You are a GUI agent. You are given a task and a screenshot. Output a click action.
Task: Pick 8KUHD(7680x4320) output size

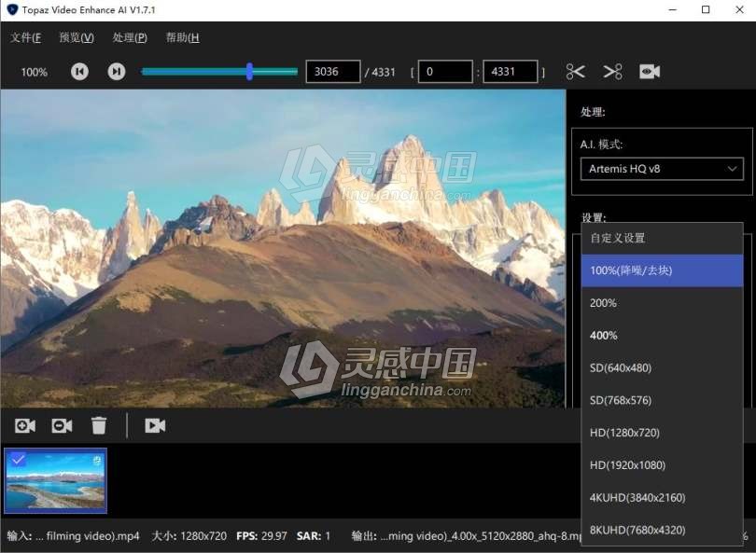[x=662, y=530]
